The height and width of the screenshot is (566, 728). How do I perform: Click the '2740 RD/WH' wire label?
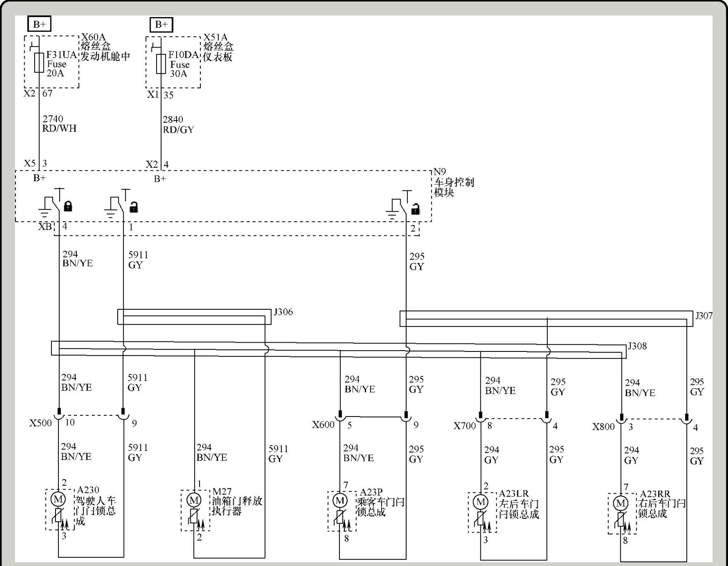pyautogui.click(x=59, y=124)
